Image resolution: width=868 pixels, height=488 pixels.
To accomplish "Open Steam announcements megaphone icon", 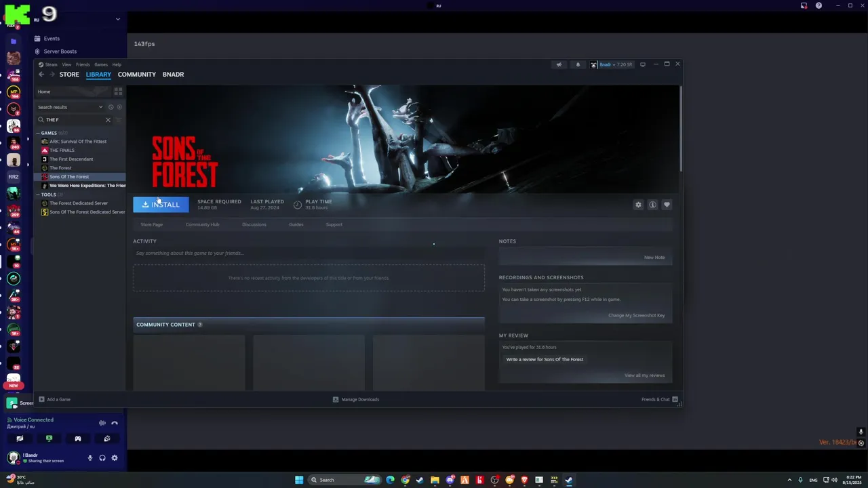I will pos(559,64).
